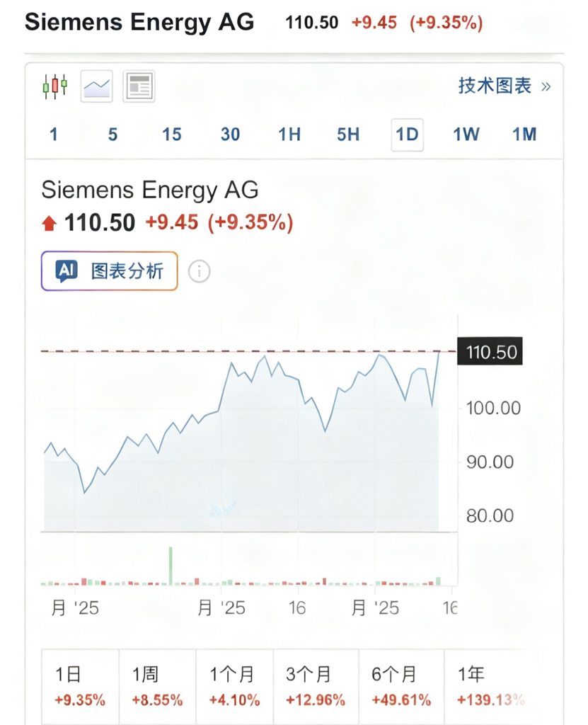This screenshot has height=725, width=588.
Task: Choose the 1M timeframe
Action: [x=524, y=135]
